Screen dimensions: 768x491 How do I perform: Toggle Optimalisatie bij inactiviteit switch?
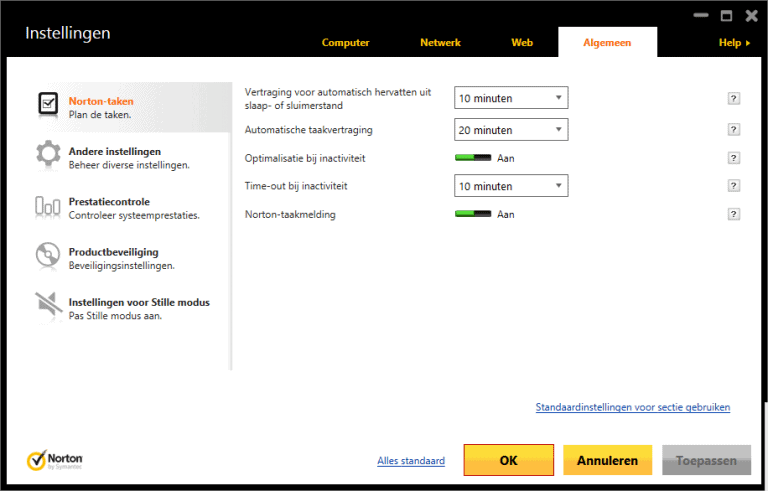[x=473, y=158]
